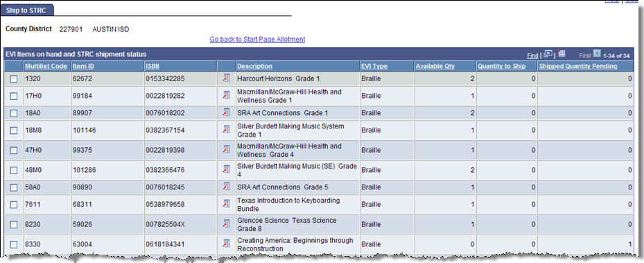
Task: Open description icon for Silver Burdett Making Music System
Action: 226,130
